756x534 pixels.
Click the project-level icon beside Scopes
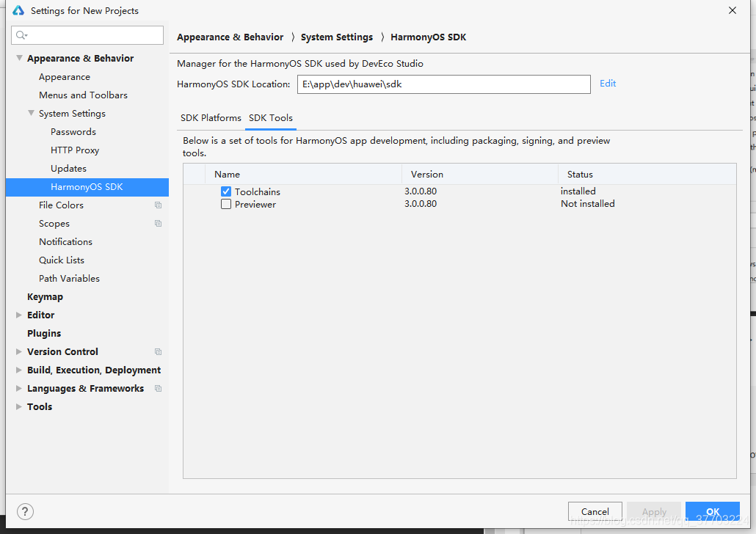[158, 224]
